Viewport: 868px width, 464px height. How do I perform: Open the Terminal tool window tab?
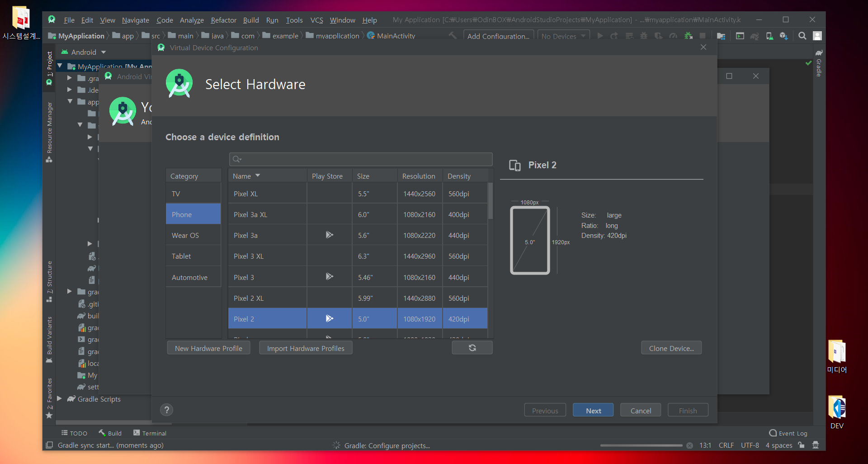pyautogui.click(x=150, y=433)
